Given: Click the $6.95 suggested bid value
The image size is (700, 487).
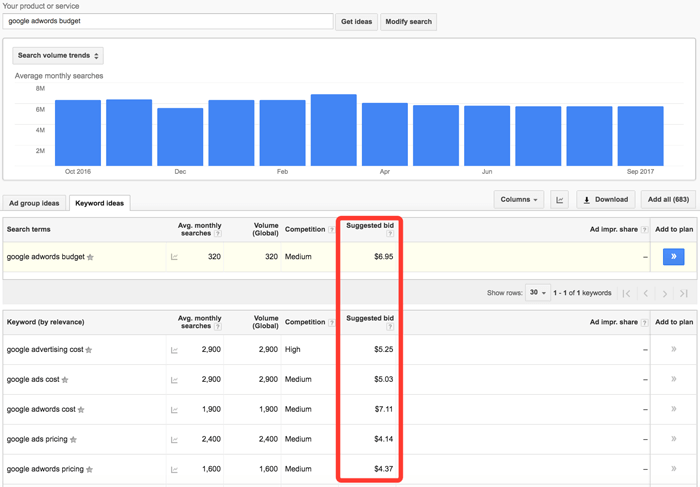Looking at the screenshot, I should click(x=383, y=257).
